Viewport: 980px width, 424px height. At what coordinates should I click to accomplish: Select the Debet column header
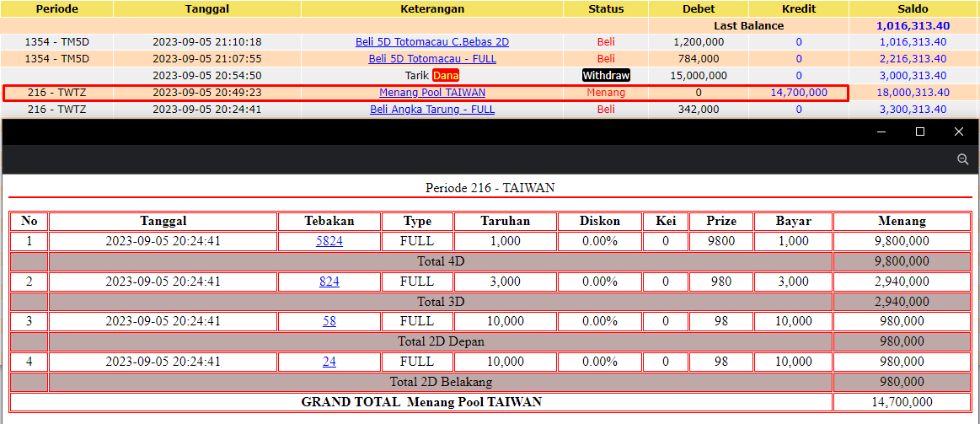[x=698, y=8]
